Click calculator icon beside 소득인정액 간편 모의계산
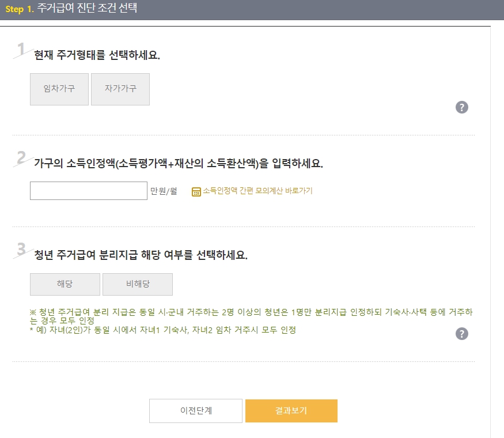This screenshot has width=504, height=438. (196, 192)
